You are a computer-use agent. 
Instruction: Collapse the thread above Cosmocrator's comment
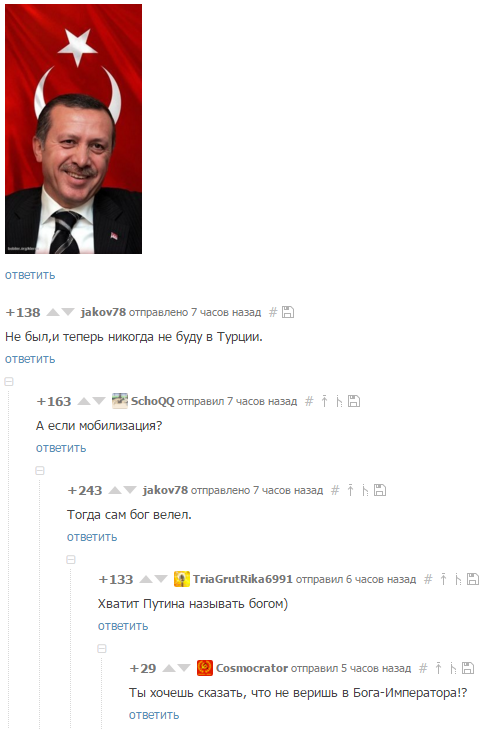click(x=102, y=648)
